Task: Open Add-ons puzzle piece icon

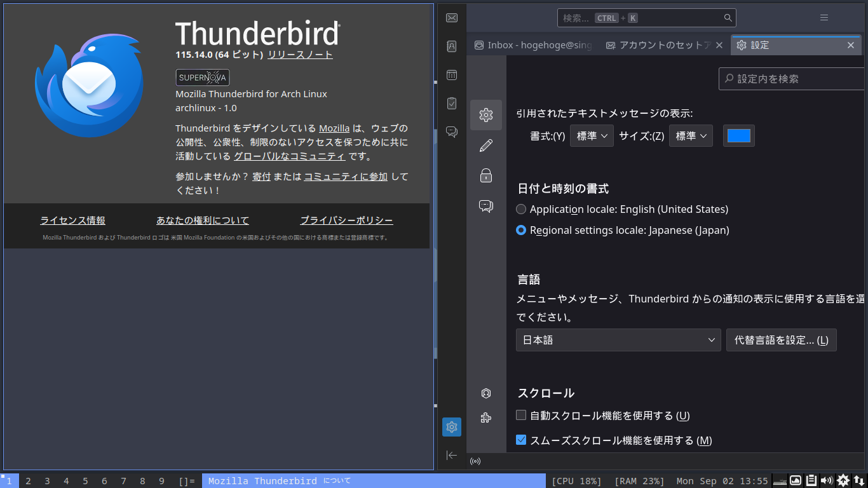Action: point(486,417)
